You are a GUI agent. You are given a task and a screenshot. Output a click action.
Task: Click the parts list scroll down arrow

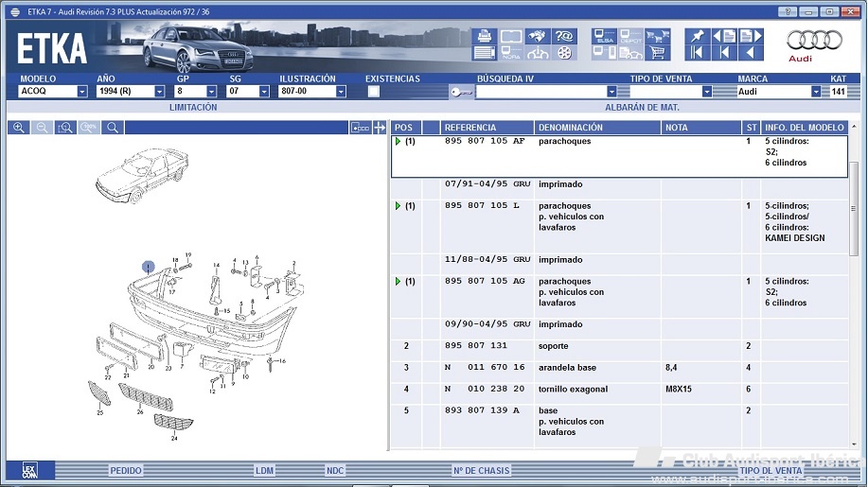click(854, 444)
